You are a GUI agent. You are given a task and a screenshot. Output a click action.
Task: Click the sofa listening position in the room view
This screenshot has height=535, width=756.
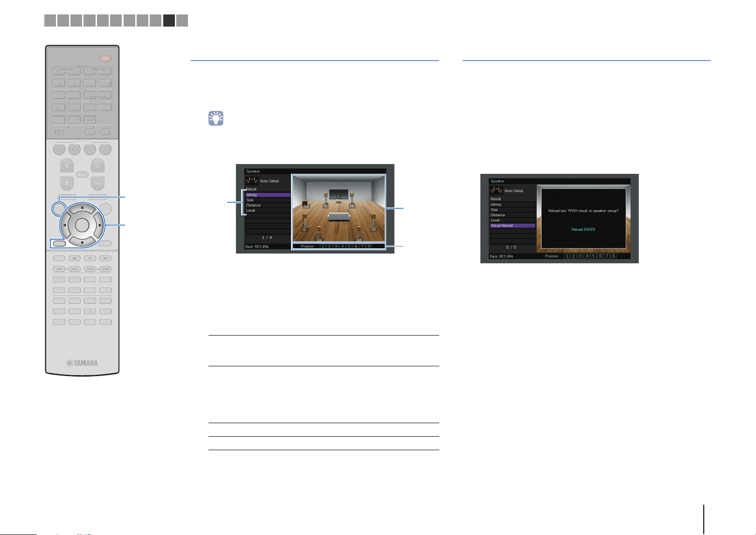click(x=339, y=217)
